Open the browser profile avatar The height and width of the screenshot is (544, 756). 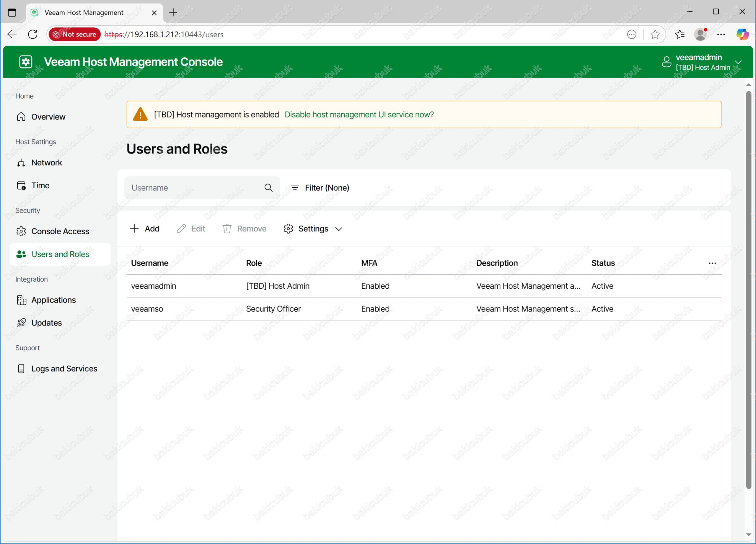(700, 34)
